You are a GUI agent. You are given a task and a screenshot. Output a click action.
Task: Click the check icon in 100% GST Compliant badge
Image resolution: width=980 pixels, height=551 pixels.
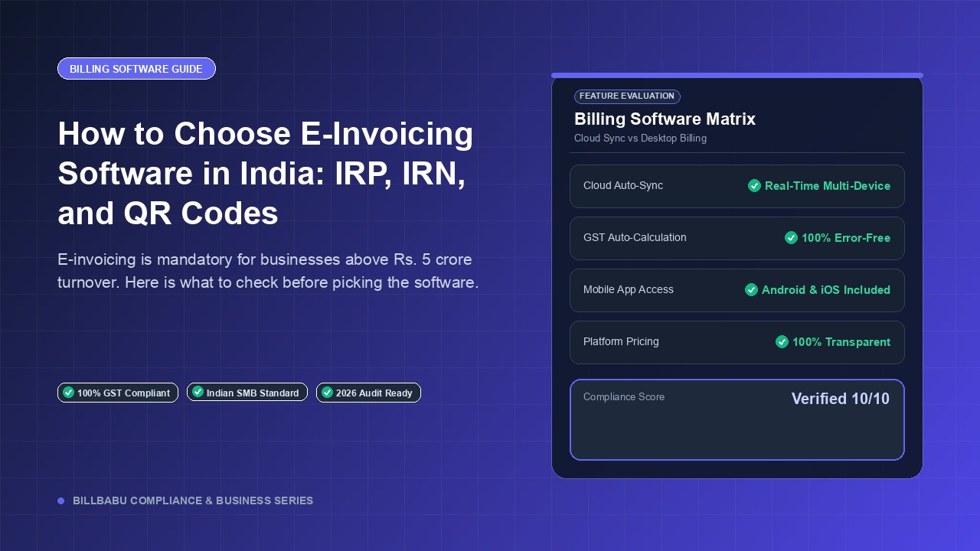(x=68, y=393)
